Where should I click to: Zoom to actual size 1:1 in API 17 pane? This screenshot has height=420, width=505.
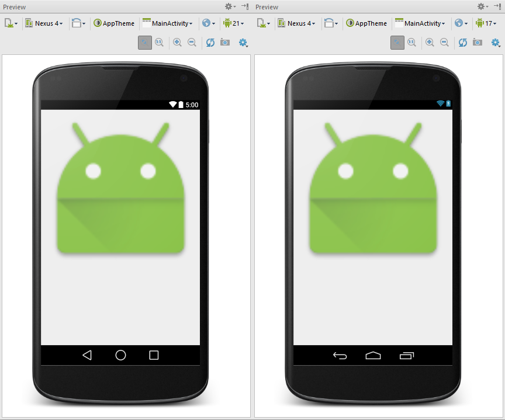click(x=411, y=43)
